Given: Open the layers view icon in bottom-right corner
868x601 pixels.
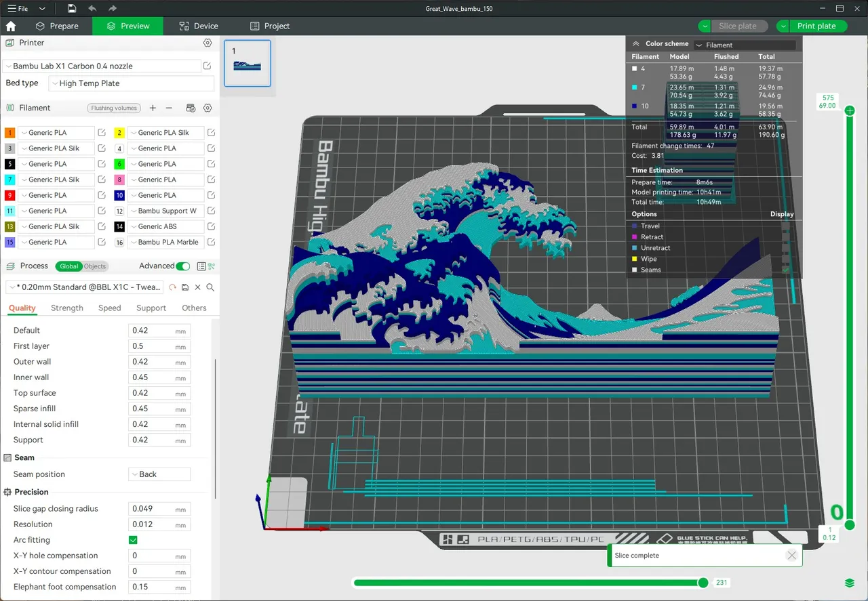Looking at the screenshot, I should click(849, 582).
